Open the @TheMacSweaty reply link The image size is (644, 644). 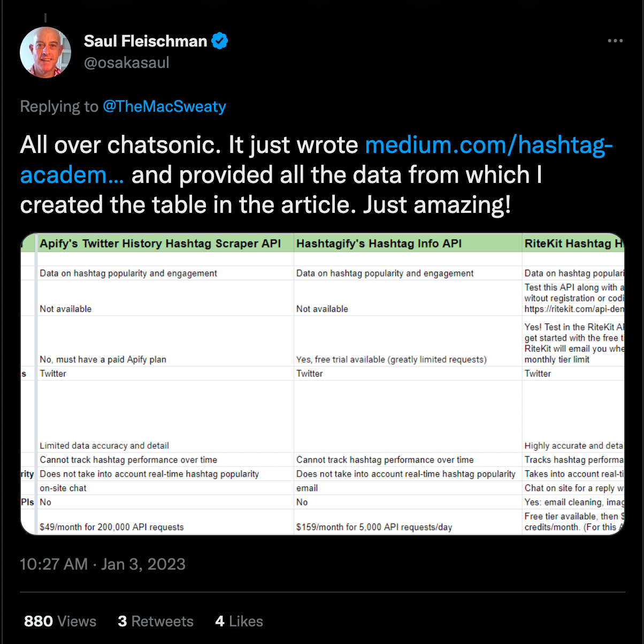tap(164, 106)
